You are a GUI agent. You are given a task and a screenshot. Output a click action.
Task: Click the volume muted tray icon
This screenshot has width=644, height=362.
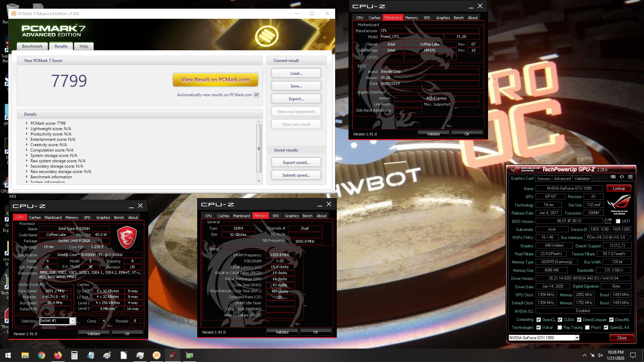(x=600, y=355)
